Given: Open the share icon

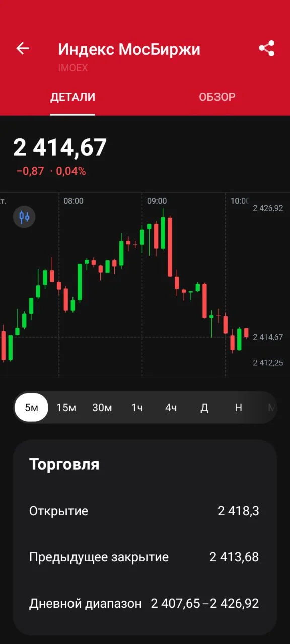Looking at the screenshot, I should click(267, 48).
